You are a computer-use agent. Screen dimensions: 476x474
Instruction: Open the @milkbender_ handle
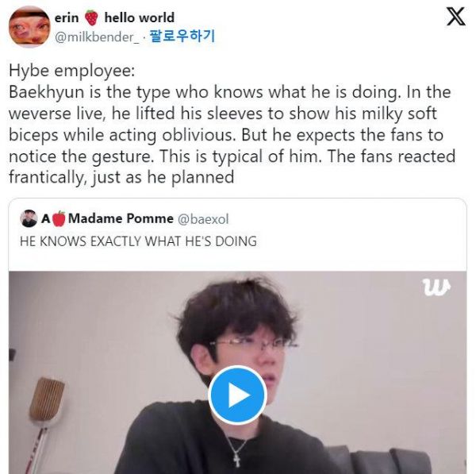point(97,37)
